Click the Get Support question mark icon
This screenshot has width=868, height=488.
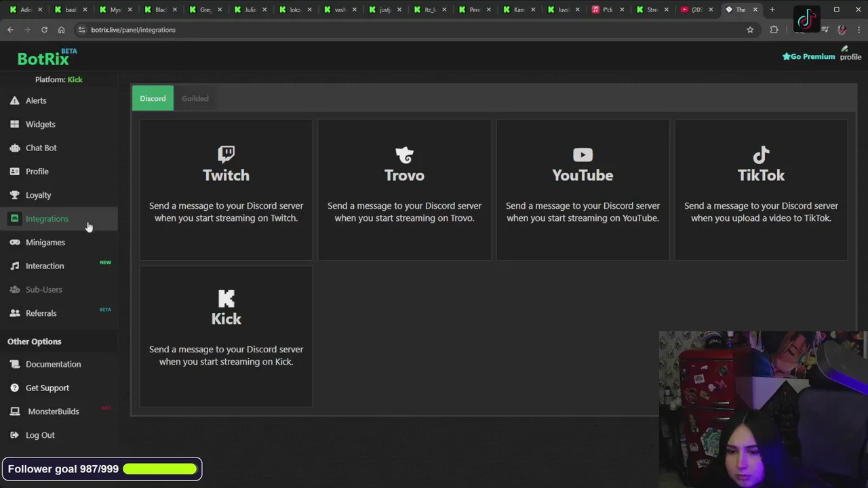(14, 388)
